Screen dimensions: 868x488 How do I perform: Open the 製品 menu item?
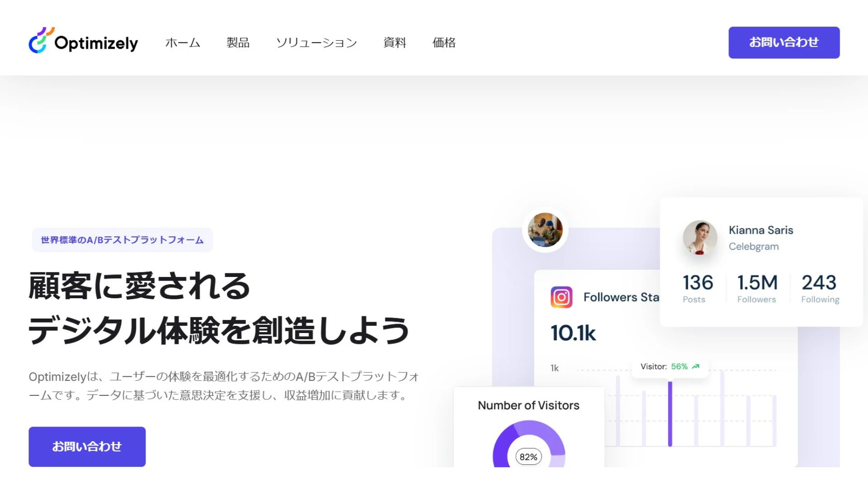[238, 42]
